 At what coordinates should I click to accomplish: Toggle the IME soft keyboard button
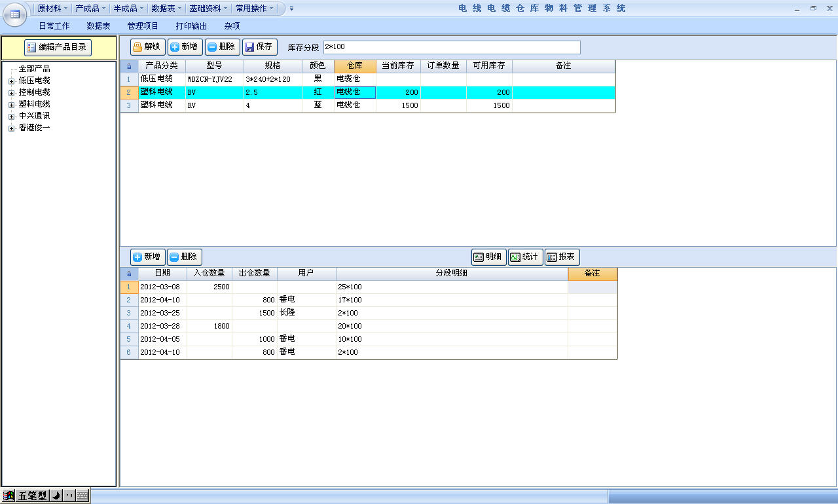(x=82, y=495)
